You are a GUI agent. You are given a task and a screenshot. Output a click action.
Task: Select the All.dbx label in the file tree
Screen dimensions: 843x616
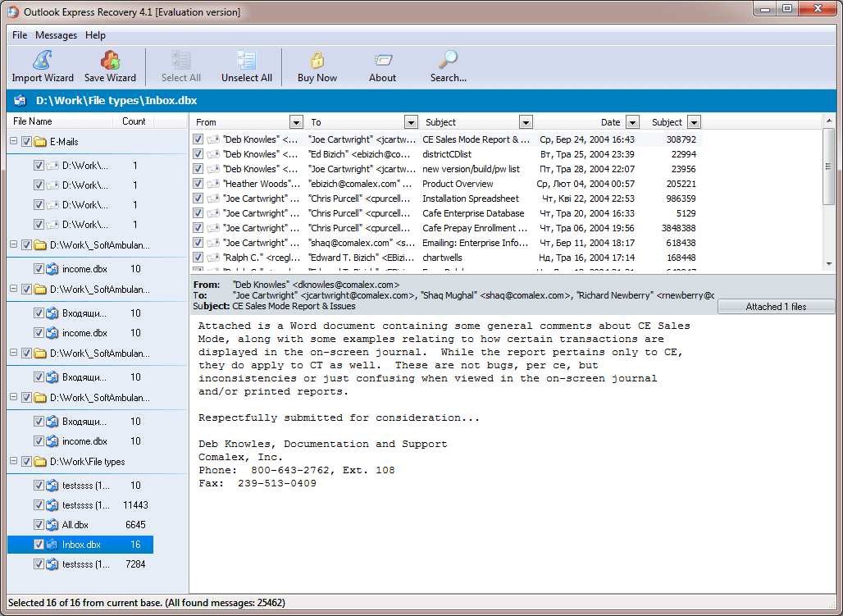75,524
